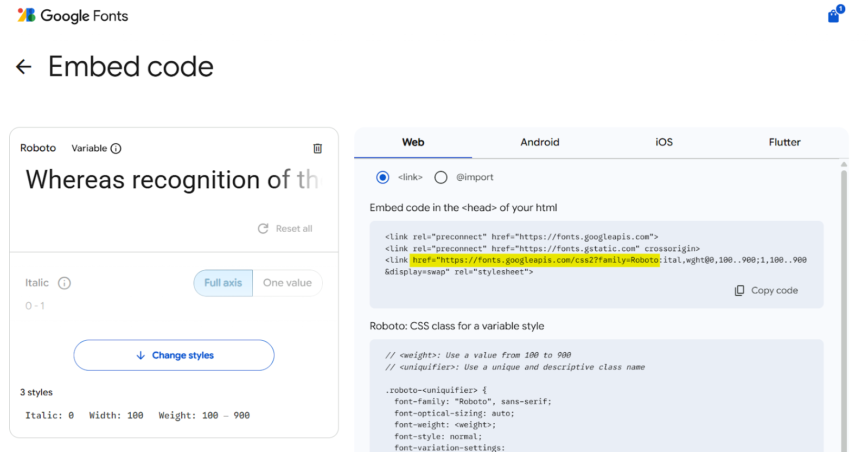Choose One value for Italic

(x=288, y=283)
